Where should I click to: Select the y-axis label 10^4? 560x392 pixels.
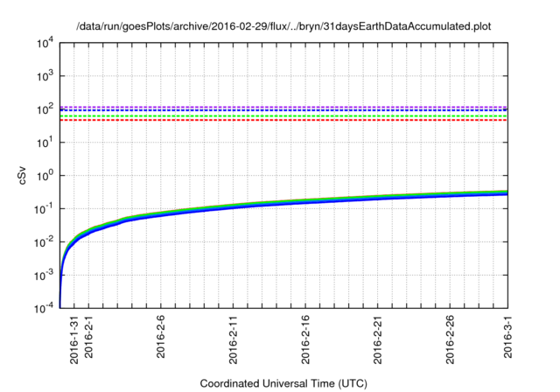point(45,44)
